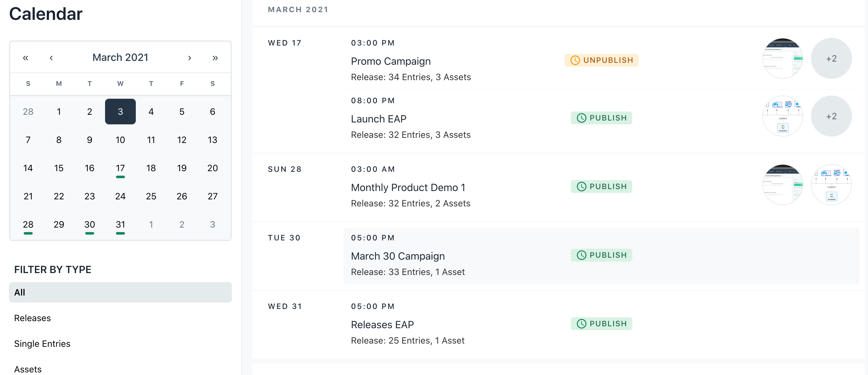Screen dimensions: 868x375
Task: Open +2 more items for Promo Campaign
Action: pyautogui.click(x=831, y=58)
